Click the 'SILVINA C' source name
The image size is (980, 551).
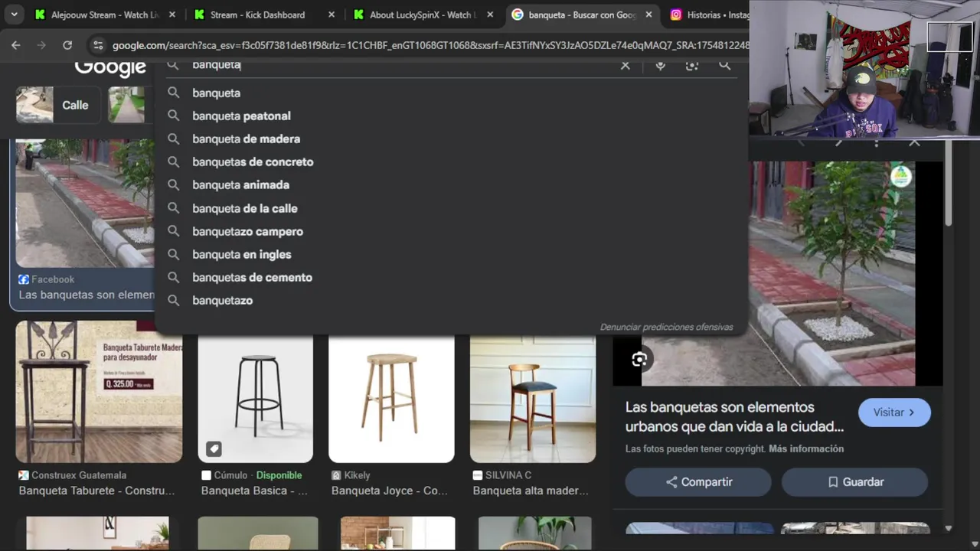508,475
